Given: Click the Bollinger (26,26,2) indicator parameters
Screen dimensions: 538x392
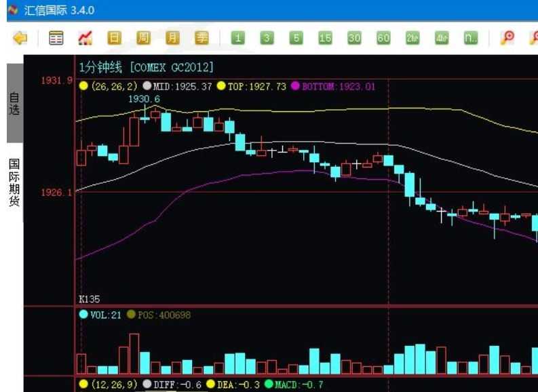Looking at the screenshot, I should click(x=114, y=86).
